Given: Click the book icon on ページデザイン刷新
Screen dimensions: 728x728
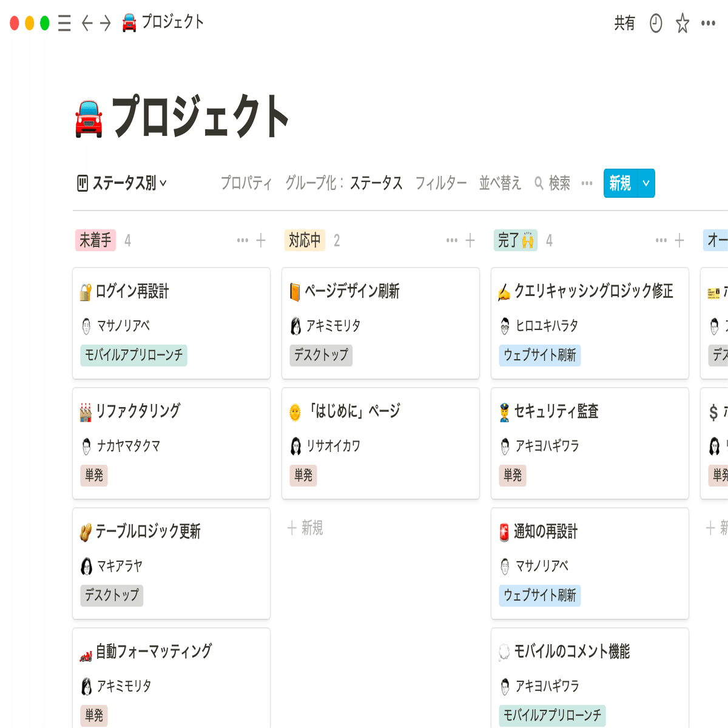Looking at the screenshot, I should pyautogui.click(x=295, y=292).
